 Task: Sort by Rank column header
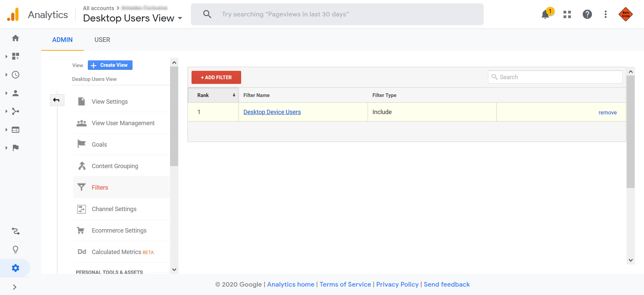[x=213, y=95]
